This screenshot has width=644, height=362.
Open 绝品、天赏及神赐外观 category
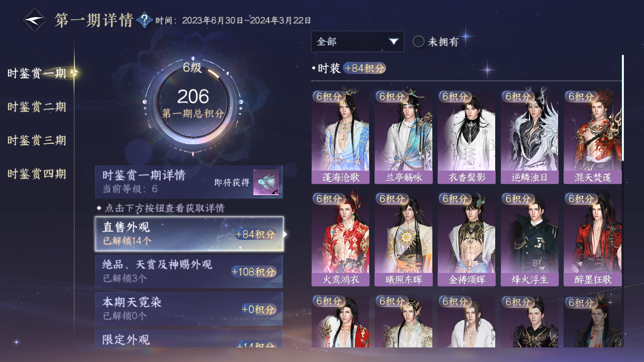coord(189,271)
